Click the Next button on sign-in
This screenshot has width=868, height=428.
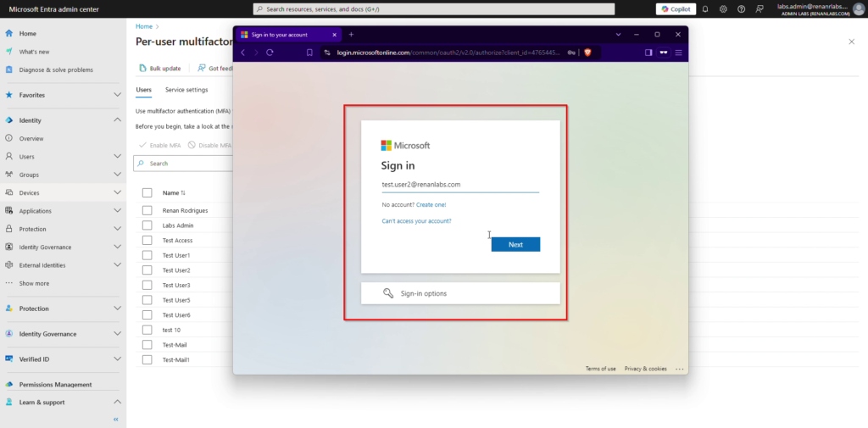tap(515, 244)
